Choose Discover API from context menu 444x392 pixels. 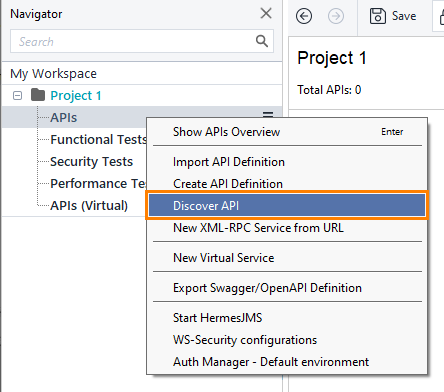tap(287, 206)
